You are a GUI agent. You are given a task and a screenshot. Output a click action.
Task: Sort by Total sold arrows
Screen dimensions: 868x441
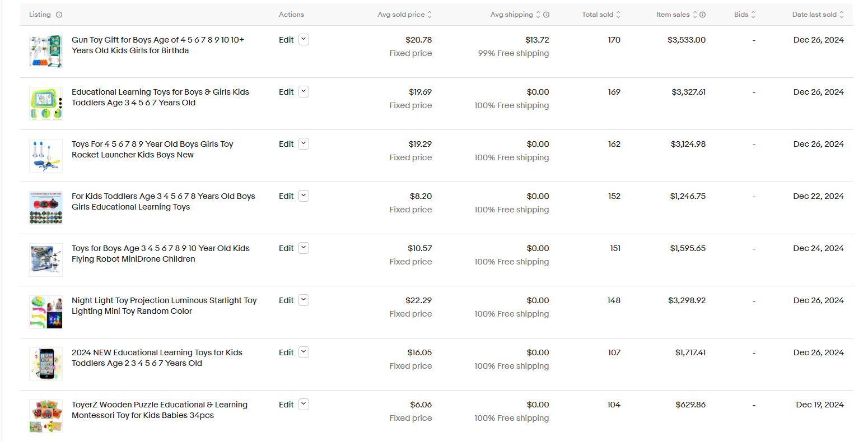(x=618, y=15)
